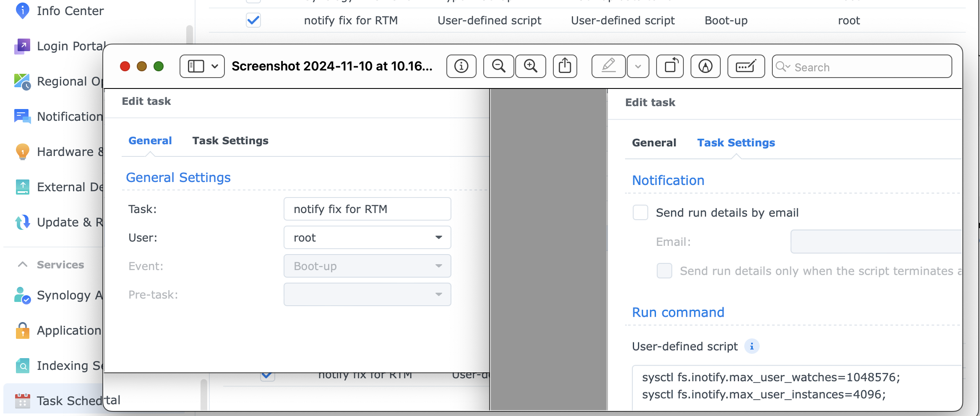The height and width of the screenshot is (416, 980).
Task: Activate the Preview highlight pen tool
Action: point(609,66)
